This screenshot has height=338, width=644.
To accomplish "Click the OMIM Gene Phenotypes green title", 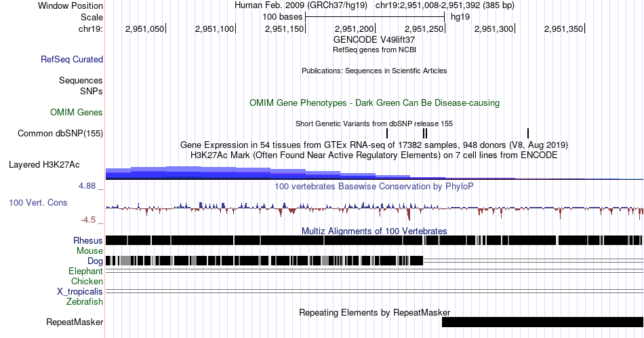I will [x=374, y=102].
